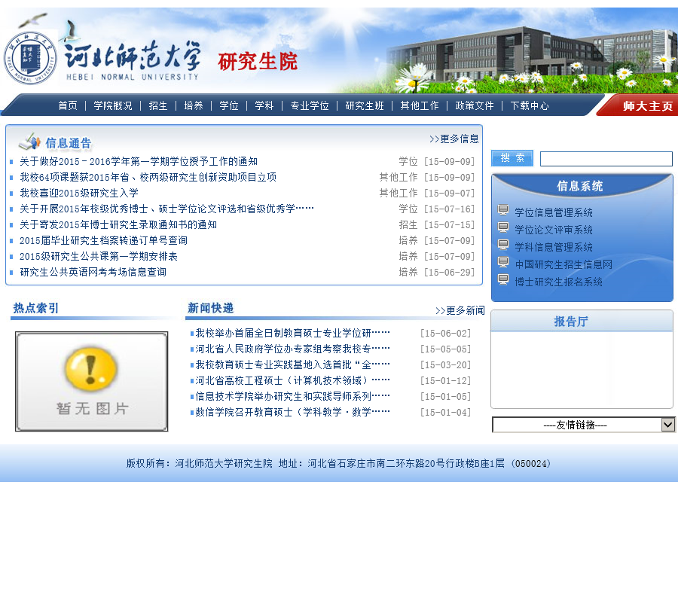Click the 热点索引 section heading

(36, 308)
